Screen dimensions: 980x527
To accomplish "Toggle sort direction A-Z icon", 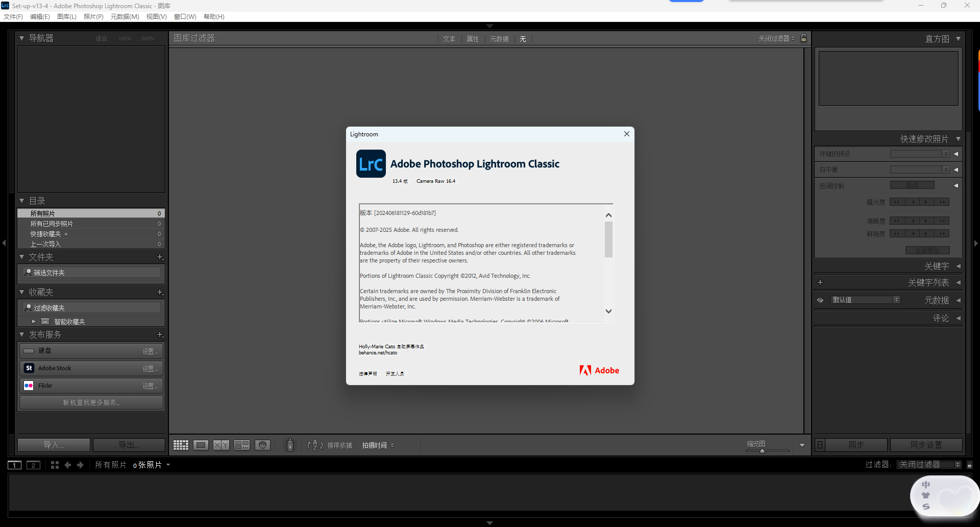I will coord(314,445).
